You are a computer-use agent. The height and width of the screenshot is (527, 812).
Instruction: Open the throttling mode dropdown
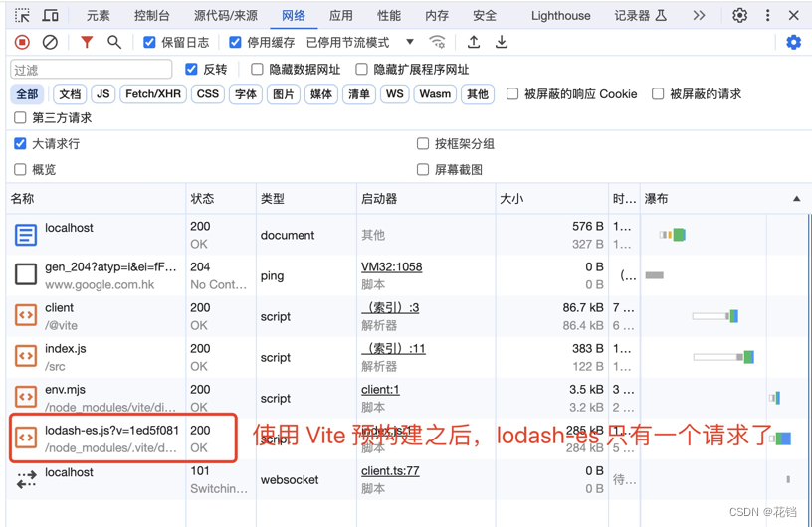pos(410,42)
